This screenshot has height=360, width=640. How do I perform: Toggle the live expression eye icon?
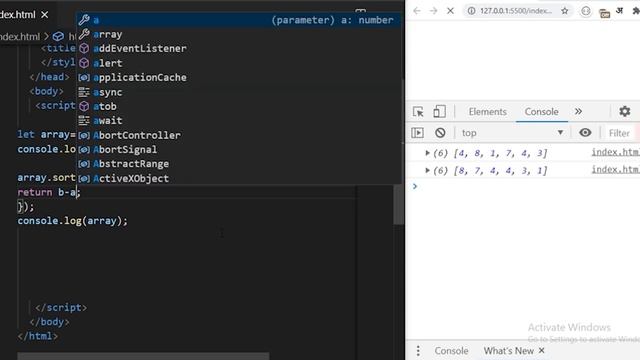(585, 133)
